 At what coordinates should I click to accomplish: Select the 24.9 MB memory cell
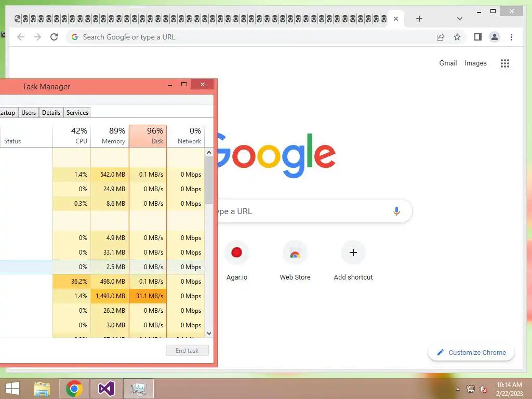[x=110, y=189]
